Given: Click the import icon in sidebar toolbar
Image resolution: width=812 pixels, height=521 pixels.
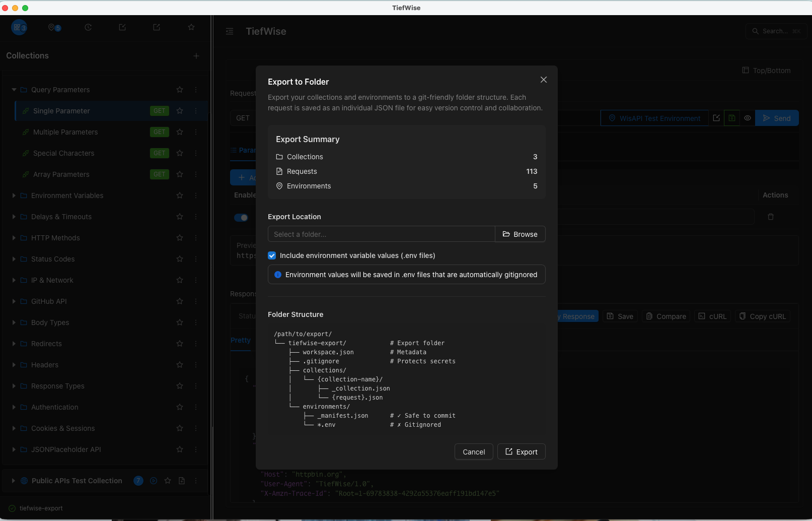Looking at the screenshot, I should tap(122, 27).
